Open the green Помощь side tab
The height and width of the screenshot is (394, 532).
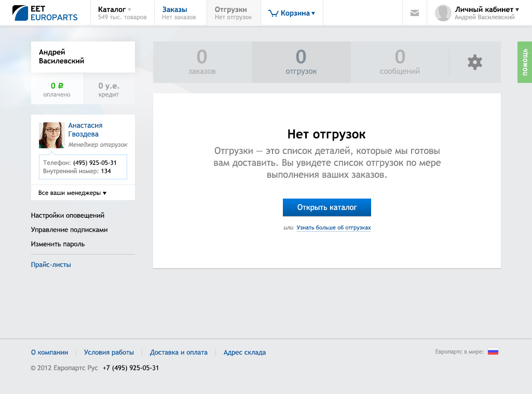[525, 62]
